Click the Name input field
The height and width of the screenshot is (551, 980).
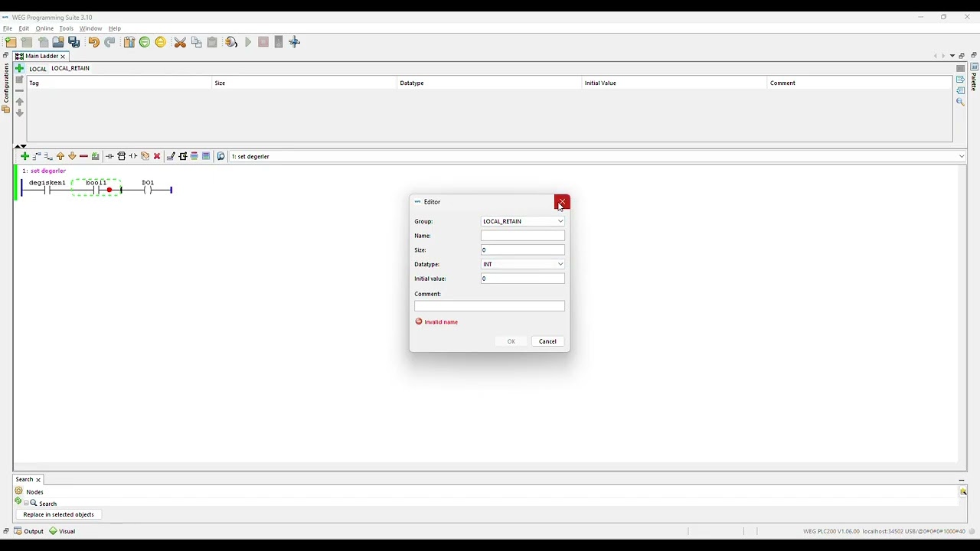click(523, 236)
